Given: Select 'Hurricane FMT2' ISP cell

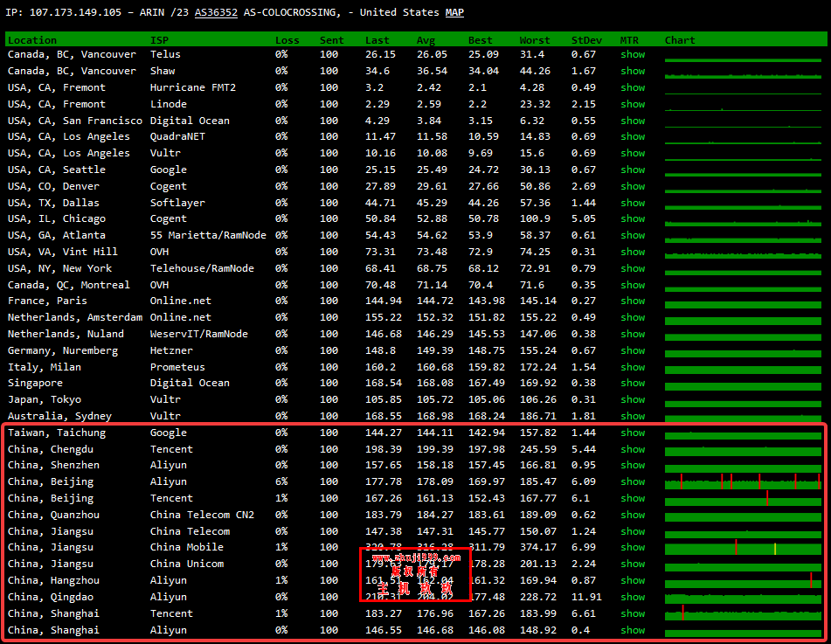Looking at the screenshot, I should (x=193, y=87).
